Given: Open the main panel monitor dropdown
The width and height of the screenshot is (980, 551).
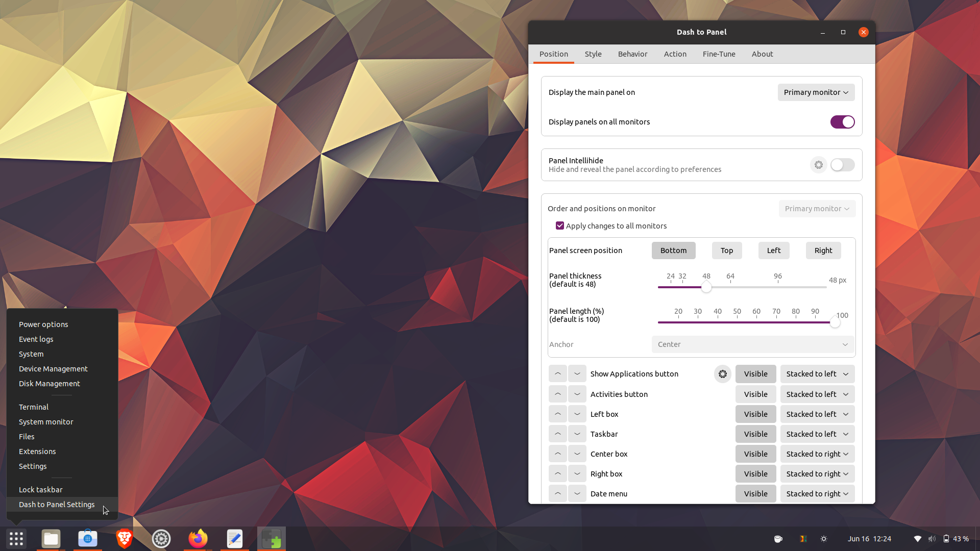Looking at the screenshot, I should [816, 92].
